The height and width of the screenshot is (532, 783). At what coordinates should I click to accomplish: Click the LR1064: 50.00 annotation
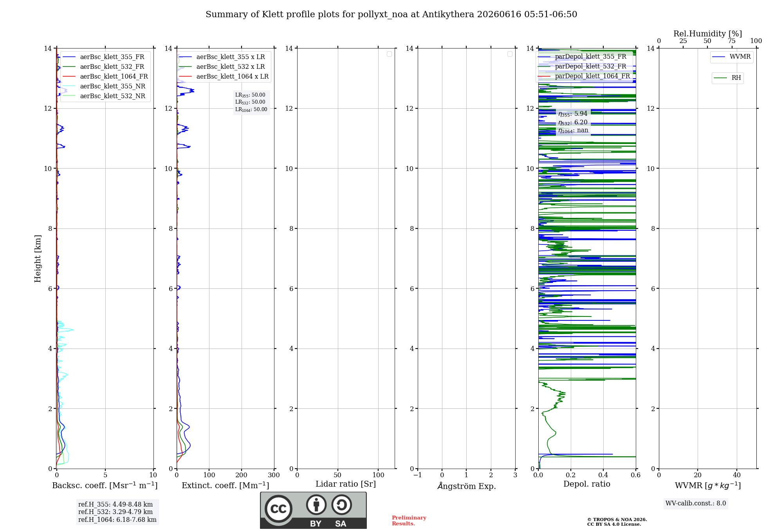click(x=251, y=110)
